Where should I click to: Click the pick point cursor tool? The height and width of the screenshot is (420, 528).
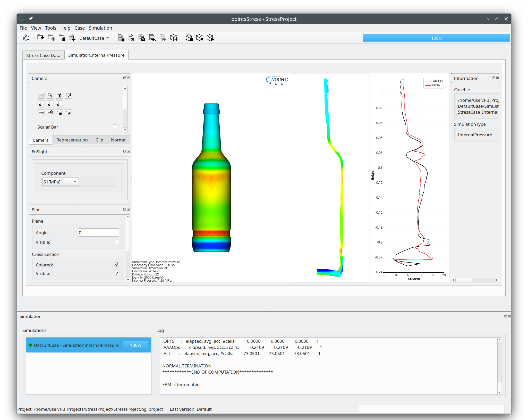[x=59, y=95]
